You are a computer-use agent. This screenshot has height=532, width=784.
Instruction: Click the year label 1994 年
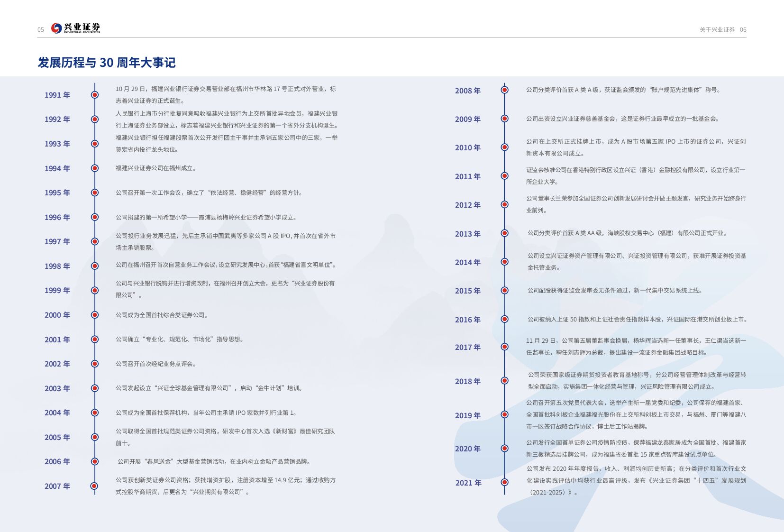(57, 168)
